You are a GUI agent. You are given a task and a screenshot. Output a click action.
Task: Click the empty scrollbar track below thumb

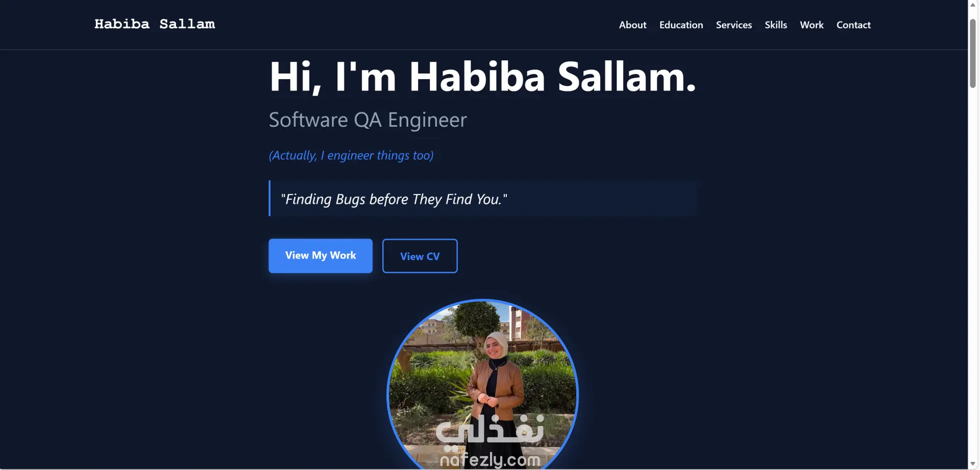973,273
